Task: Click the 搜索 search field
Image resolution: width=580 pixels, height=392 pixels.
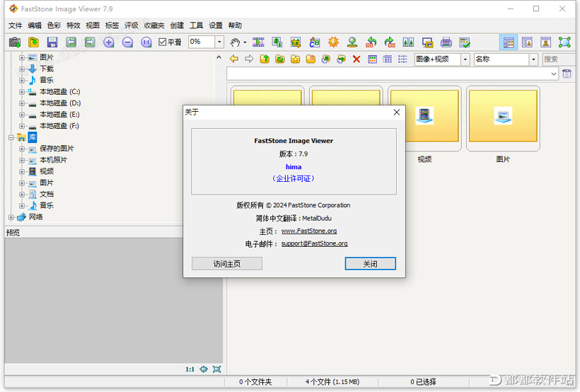Action: [x=559, y=59]
